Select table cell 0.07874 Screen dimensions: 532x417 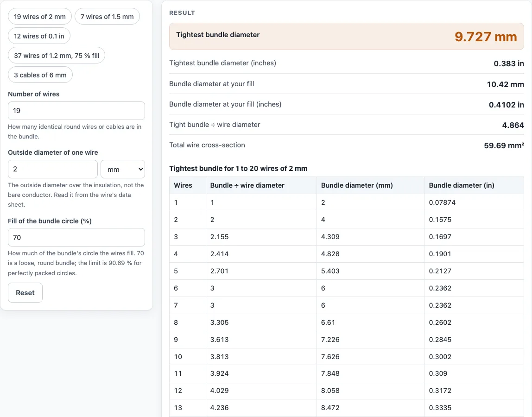pos(474,202)
